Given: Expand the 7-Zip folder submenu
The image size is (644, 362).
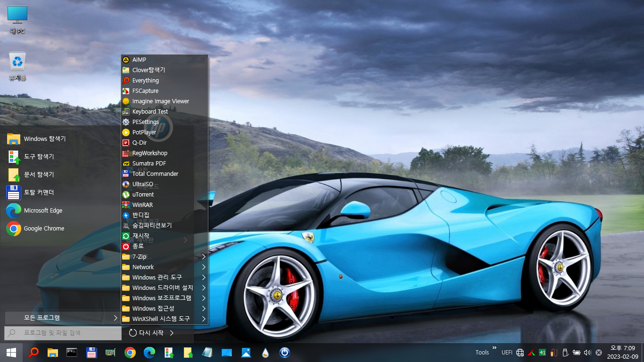Looking at the screenshot, I should [164, 257].
